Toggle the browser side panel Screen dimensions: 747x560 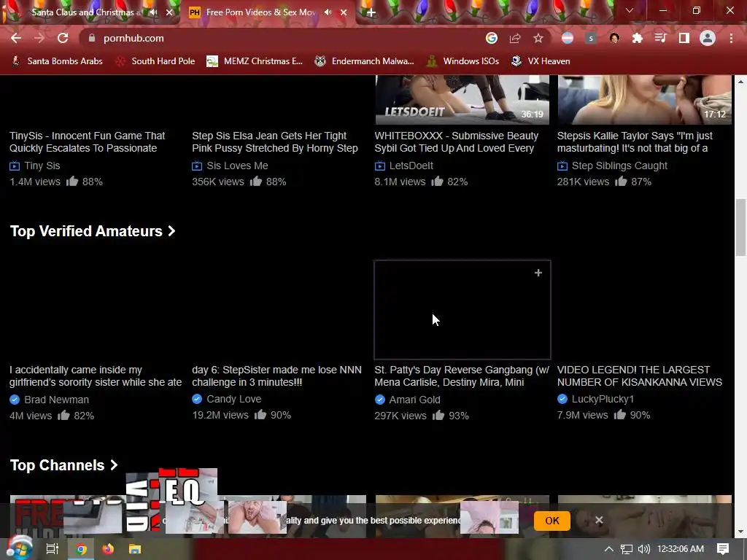[684, 38]
